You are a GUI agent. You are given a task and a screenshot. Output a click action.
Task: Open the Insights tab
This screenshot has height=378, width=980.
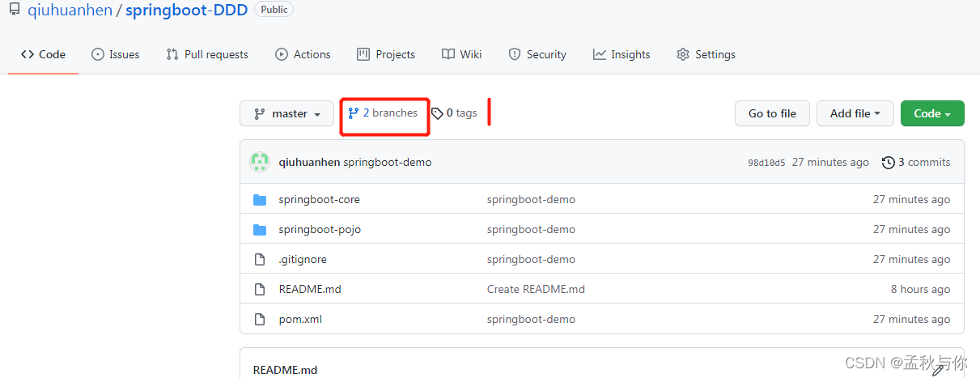622,54
